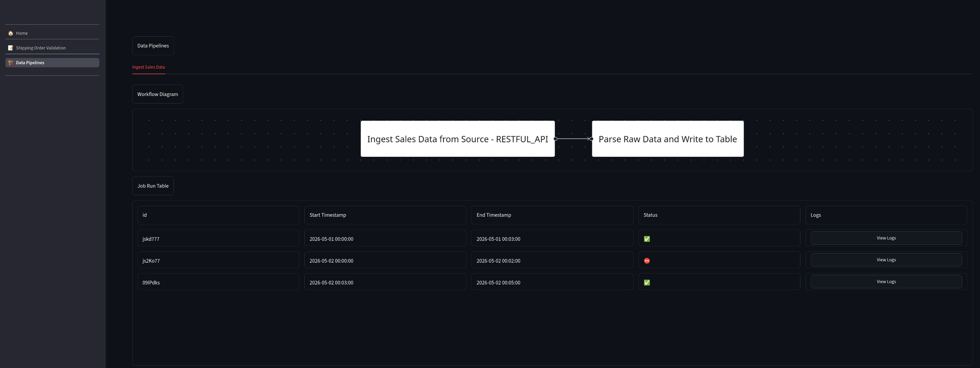Click the Workflow Diagram label
Image resolution: width=980 pixels, height=368 pixels.
coord(158,94)
